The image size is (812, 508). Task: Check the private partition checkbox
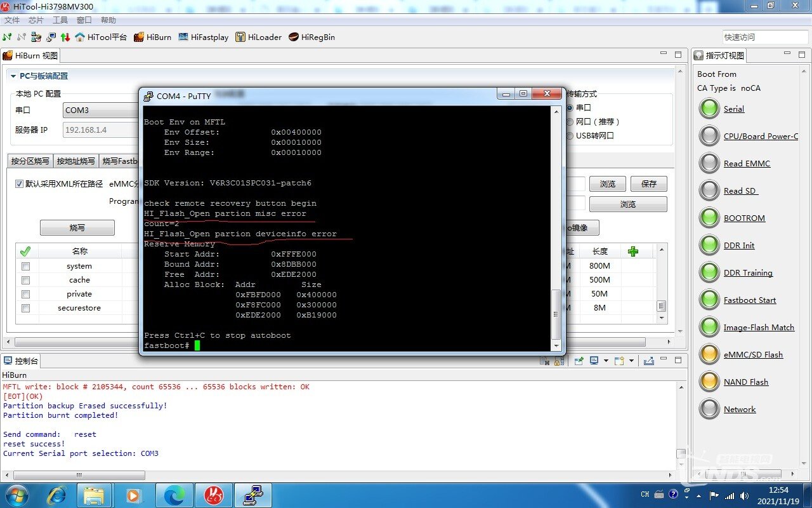point(26,294)
